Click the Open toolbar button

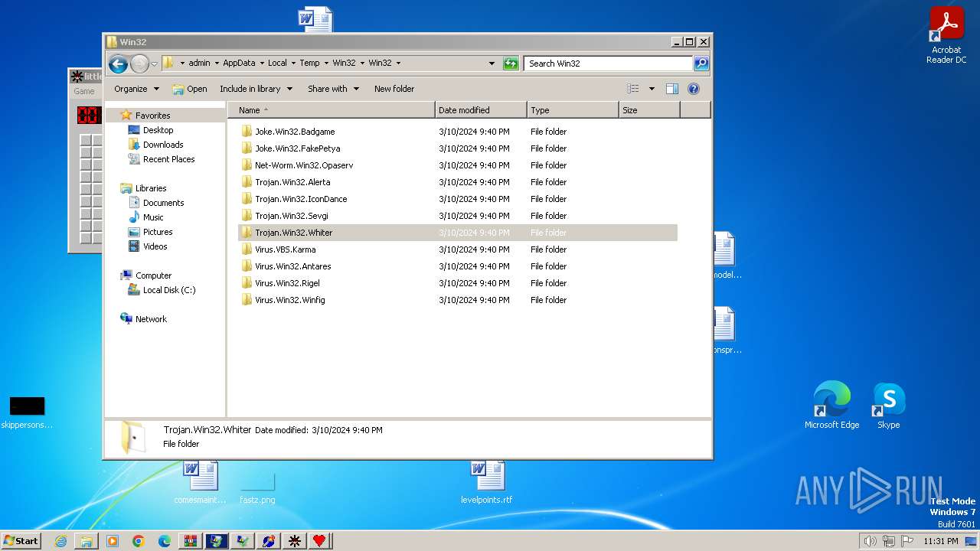coord(190,89)
